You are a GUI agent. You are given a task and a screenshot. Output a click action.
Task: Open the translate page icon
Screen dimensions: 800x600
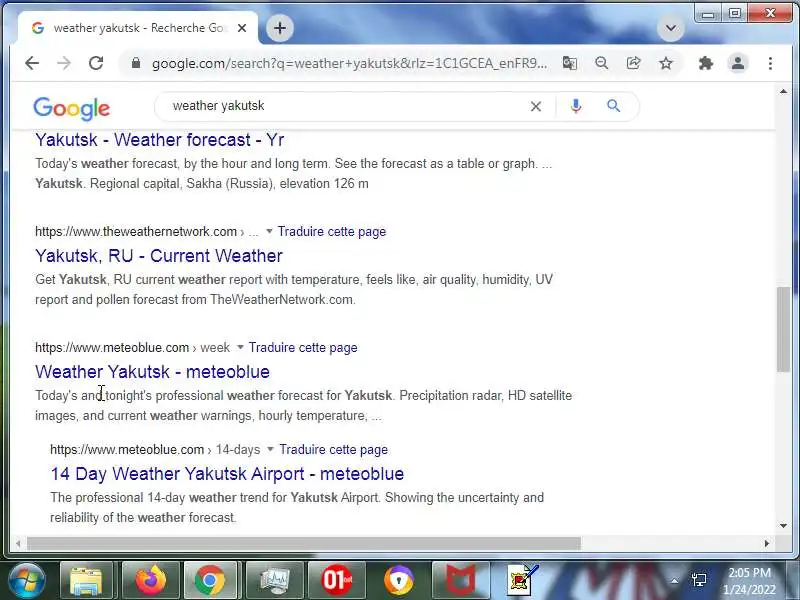(x=570, y=63)
